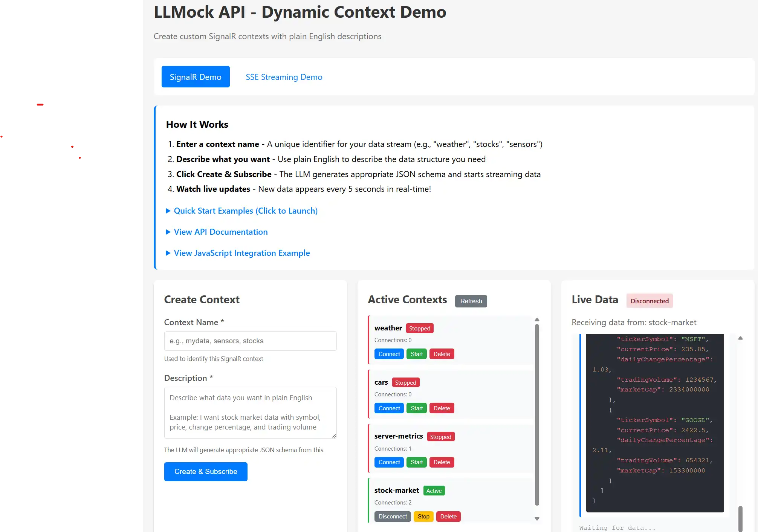758x532 pixels.
Task: Stop the stock-market stream
Action: click(x=423, y=517)
